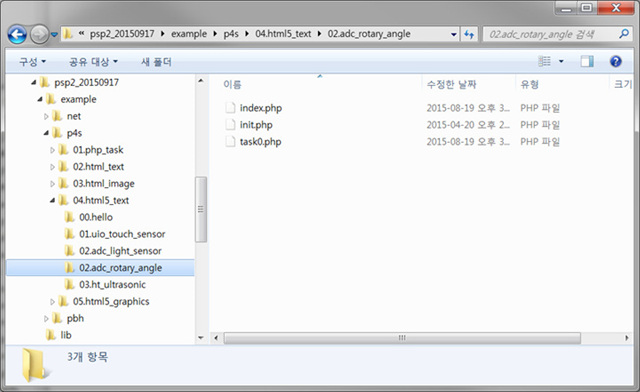This screenshot has height=392, width=640.
Task: Open the 구성 menu
Action: (x=33, y=62)
